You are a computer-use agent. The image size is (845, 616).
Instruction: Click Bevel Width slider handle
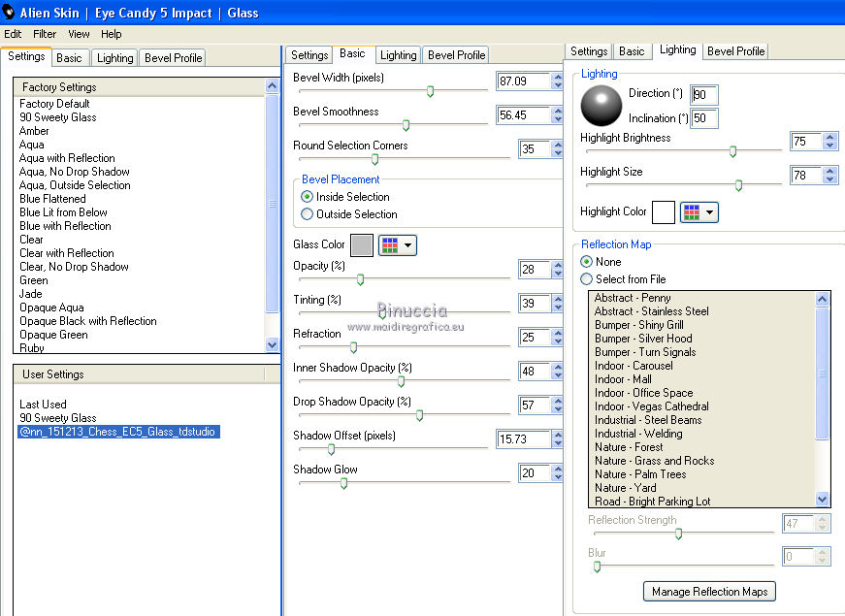[x=430, y=91]
